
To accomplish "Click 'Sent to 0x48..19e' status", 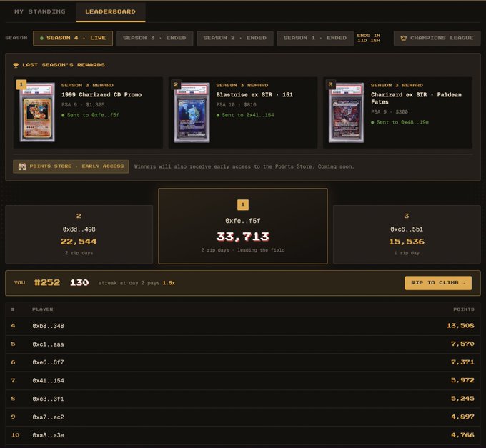I will tap(400, 122).
